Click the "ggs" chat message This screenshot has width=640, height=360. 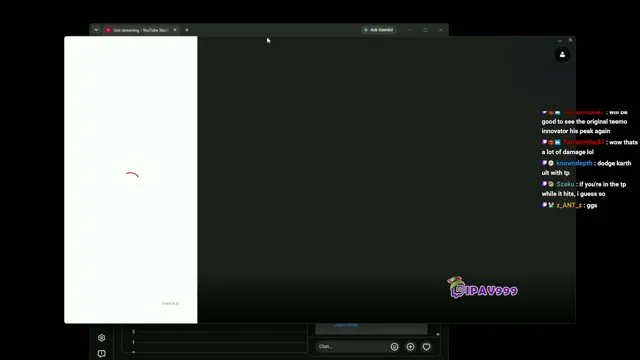tap(592, 205)
